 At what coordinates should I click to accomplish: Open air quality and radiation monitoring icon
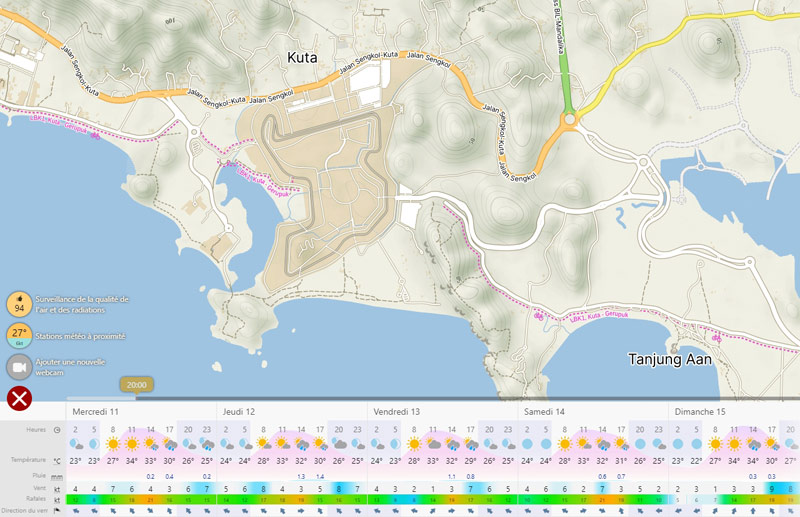[19, 303]
